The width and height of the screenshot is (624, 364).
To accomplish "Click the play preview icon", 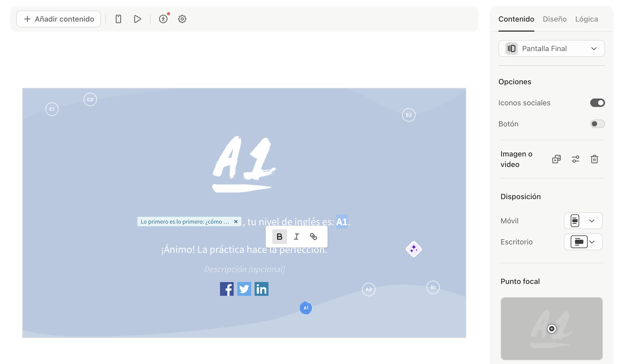I will coord(137,19).
